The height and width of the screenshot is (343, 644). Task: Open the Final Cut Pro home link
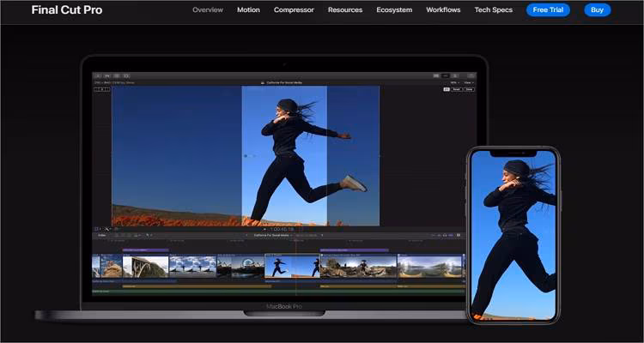(x=67, y=9)
